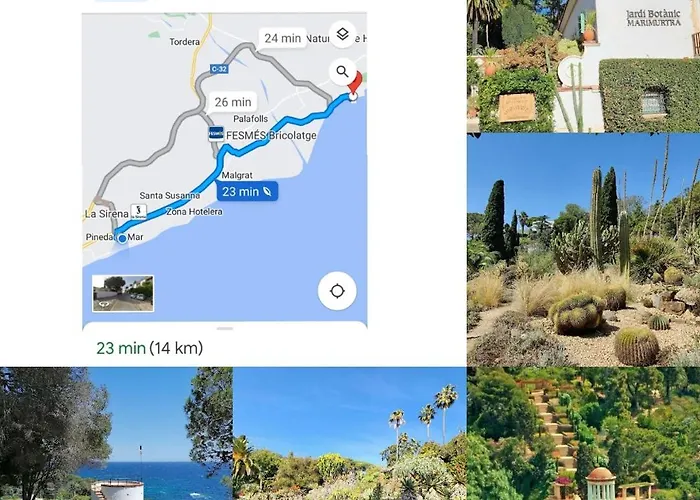Screen dimensions: 700x500
Task: Select the C-32 highway badge
Action: point(219,69)
